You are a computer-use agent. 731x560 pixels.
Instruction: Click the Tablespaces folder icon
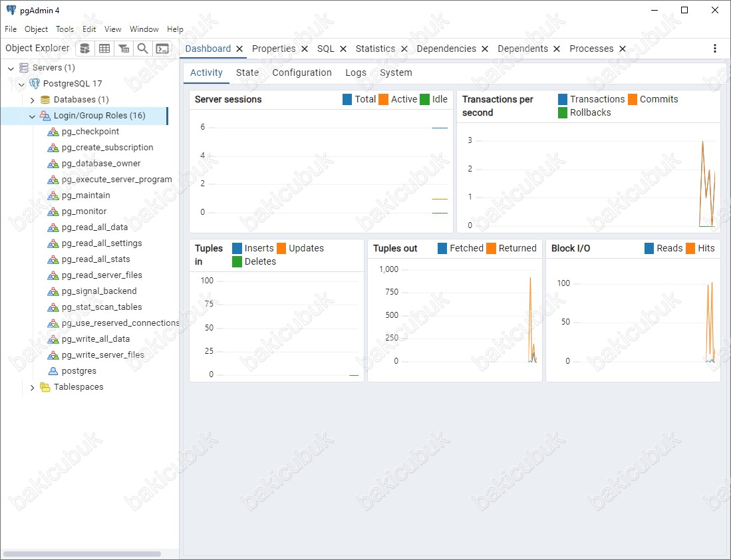pyautogui.click(x=45, y=387)
